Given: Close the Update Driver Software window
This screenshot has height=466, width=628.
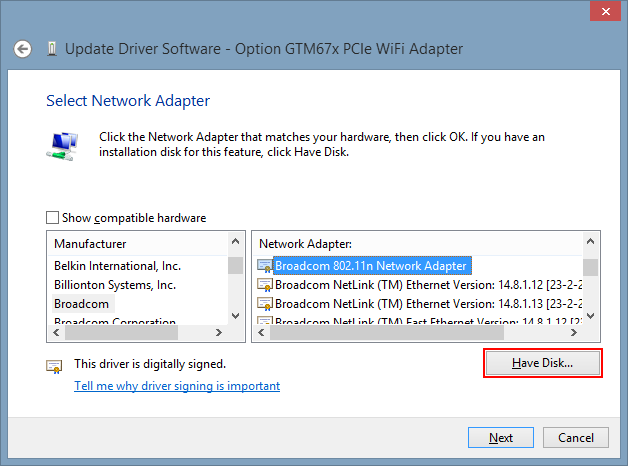Looking at the screenshot, I should coord(606,11).
